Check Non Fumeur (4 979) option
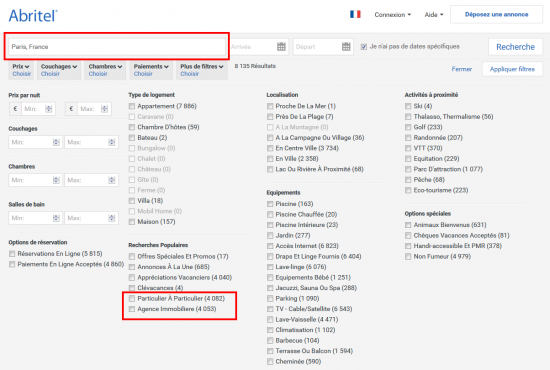550x370 pixels. [408, 256]
